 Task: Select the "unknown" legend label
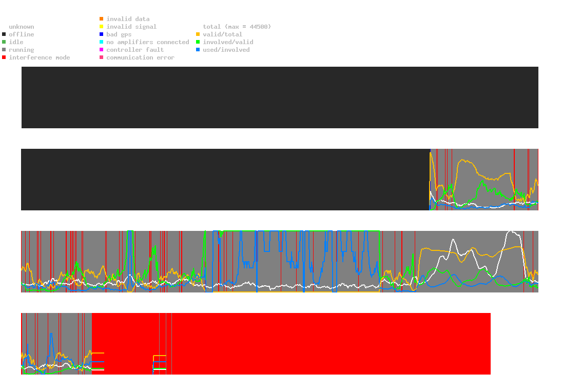22,27
